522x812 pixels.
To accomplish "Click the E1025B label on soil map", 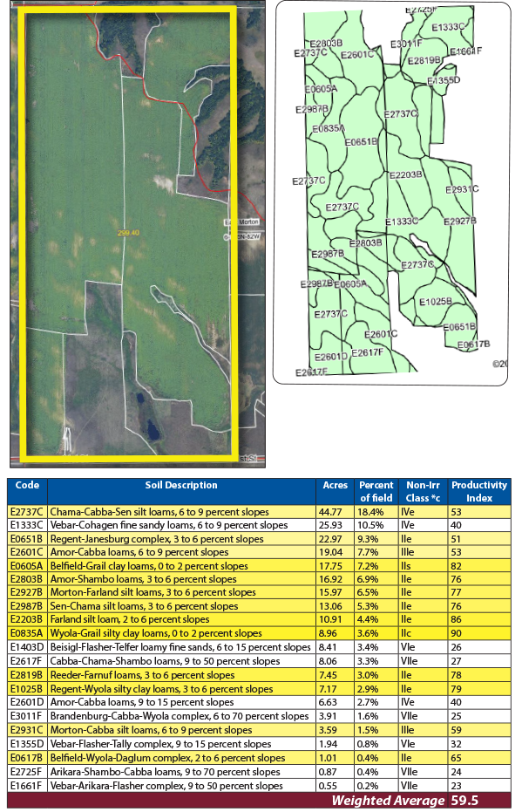I will 436,302.
